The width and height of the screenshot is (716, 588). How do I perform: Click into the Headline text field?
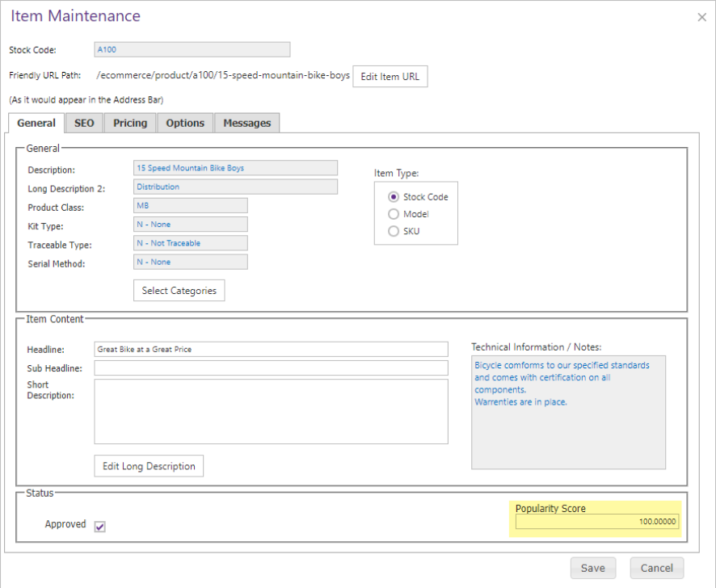click(271, 349)
